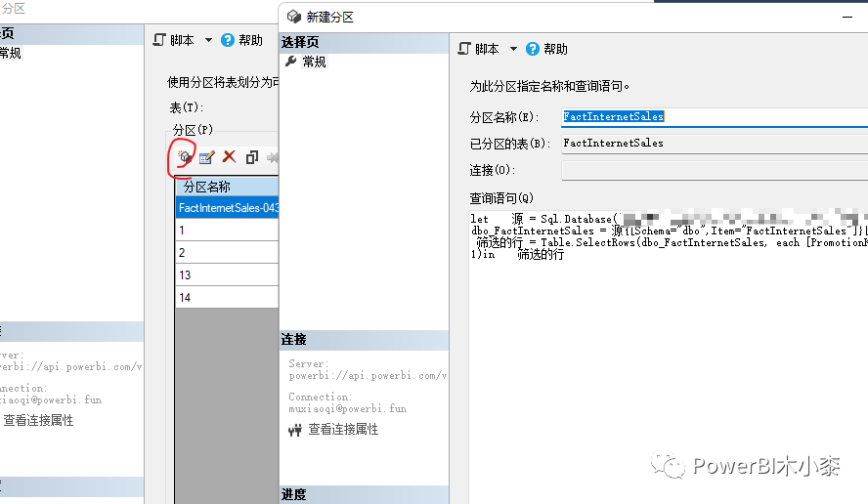Click the empty connection field

point(715,170)
